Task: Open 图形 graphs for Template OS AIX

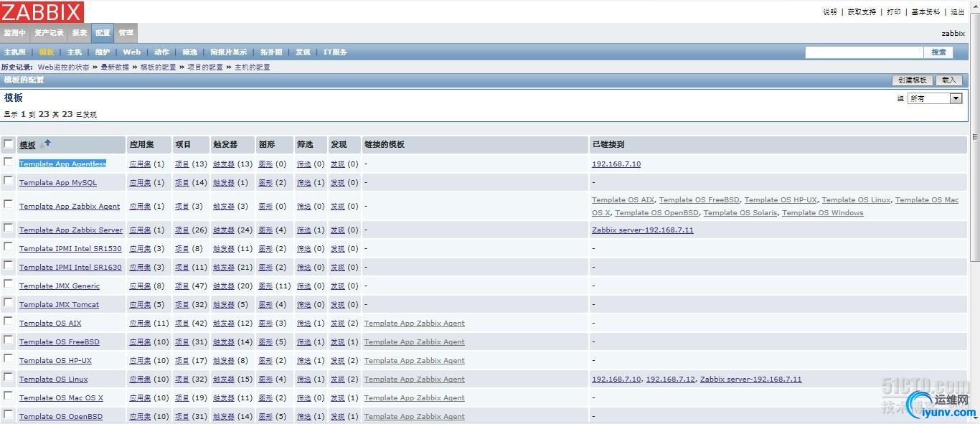Action: click(x=265, y=324)
